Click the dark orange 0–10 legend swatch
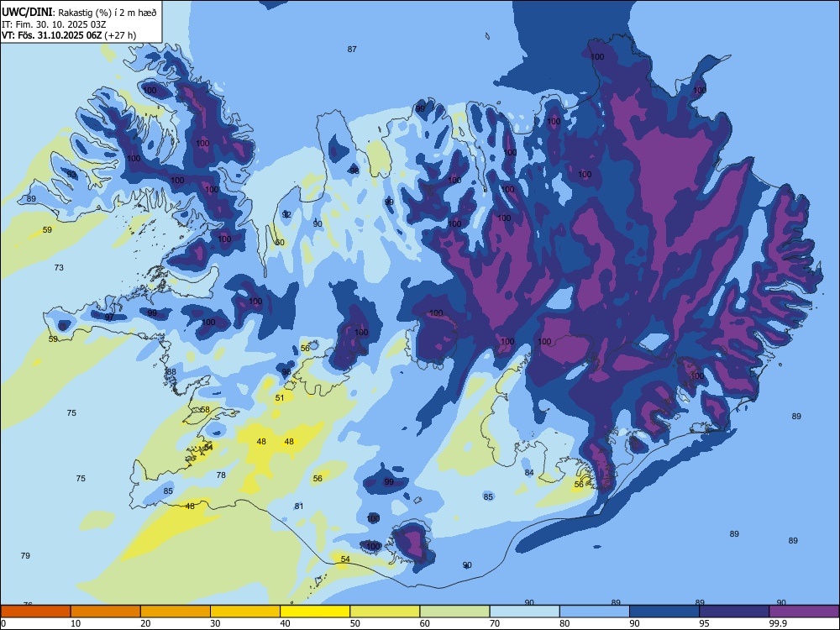The width and height of the screenshot is (840, 630). (36, 612)
